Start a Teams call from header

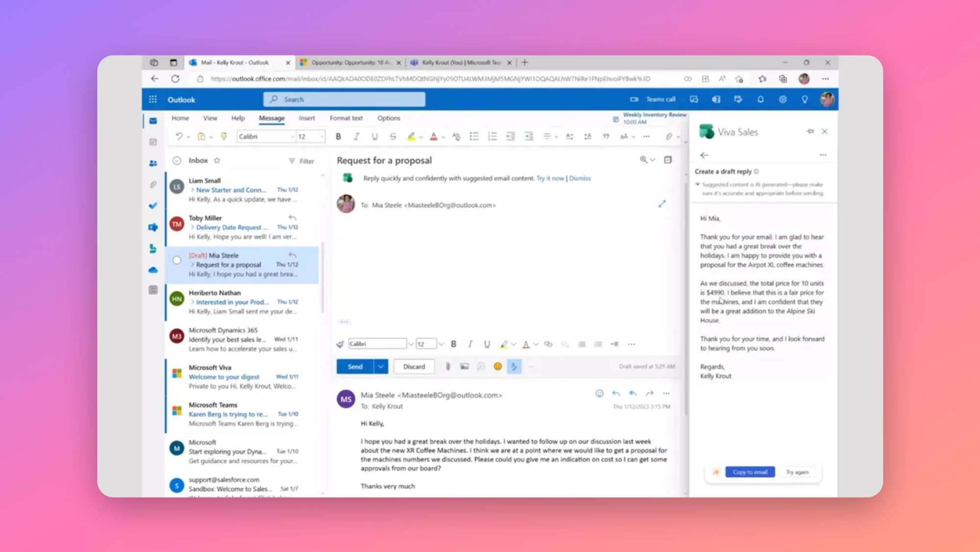[653, 100]
